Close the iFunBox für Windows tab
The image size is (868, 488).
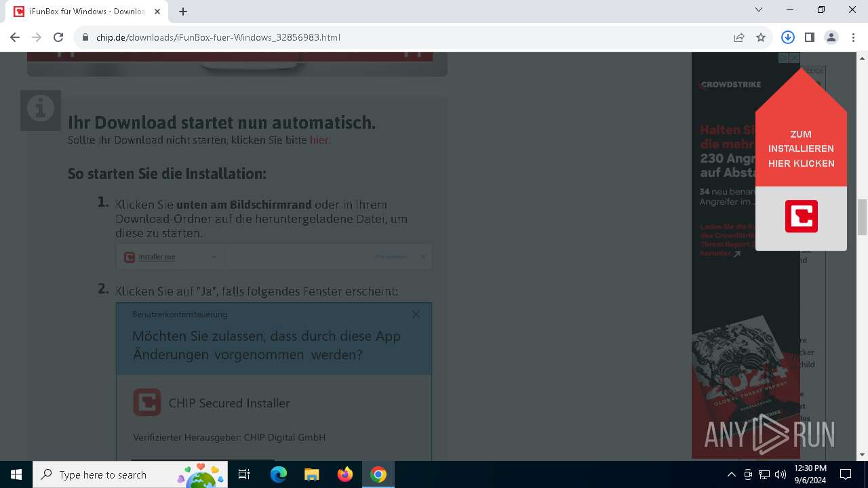(x=158, y=12)
